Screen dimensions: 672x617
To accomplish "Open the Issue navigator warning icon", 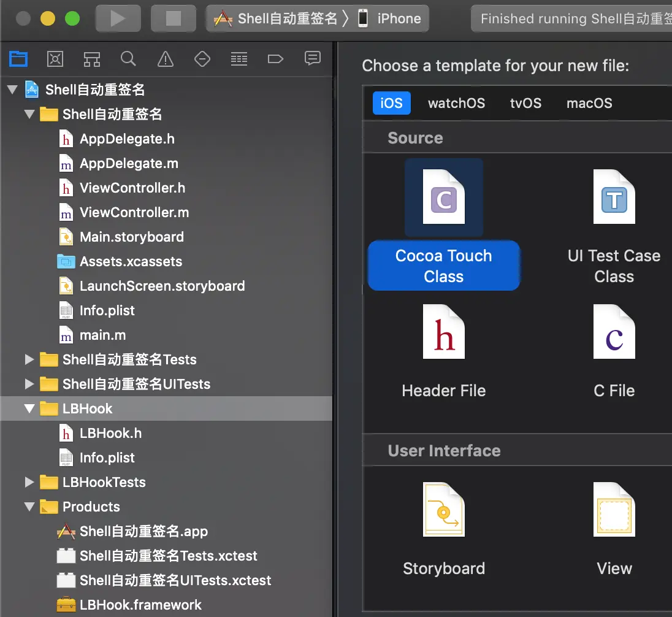I will coord(166,59).
